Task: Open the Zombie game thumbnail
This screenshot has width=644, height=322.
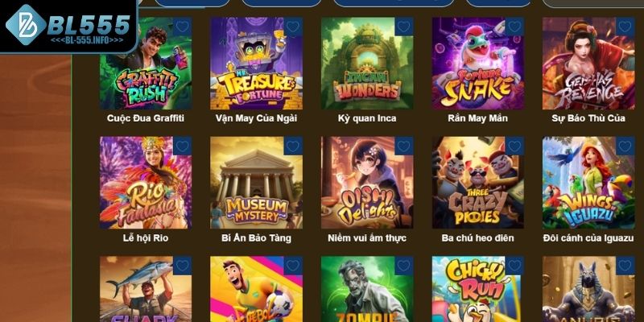Action: 367,289
